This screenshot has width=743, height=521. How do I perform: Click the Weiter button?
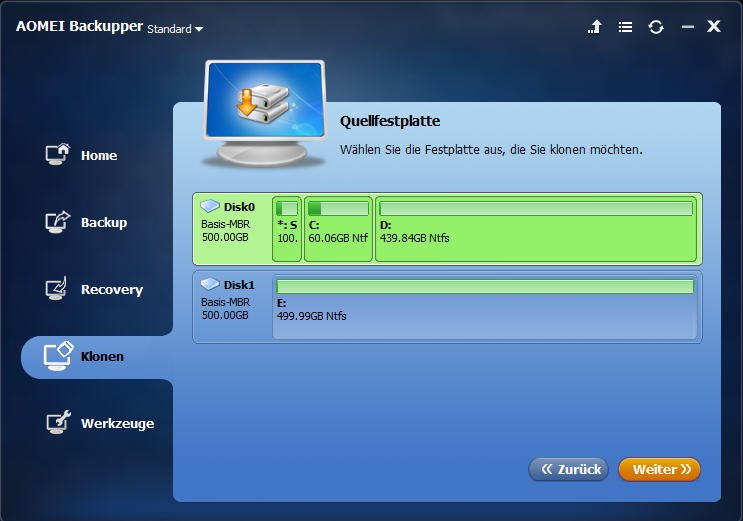659,469
